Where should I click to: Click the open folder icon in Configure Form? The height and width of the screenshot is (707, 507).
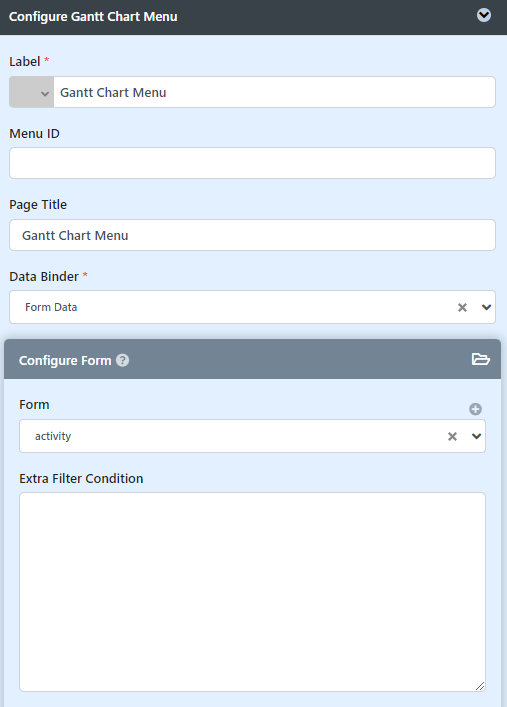tap(481, 359)
